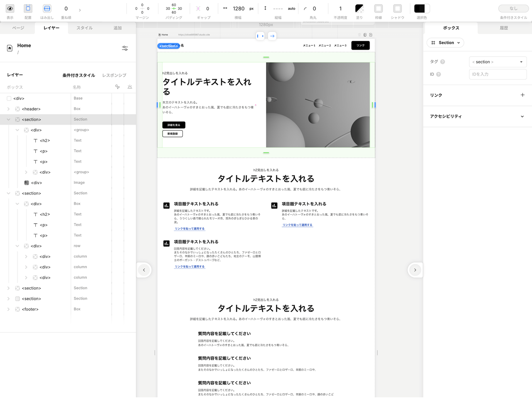Toggle the 表示 eye icon

coord(10,8)
